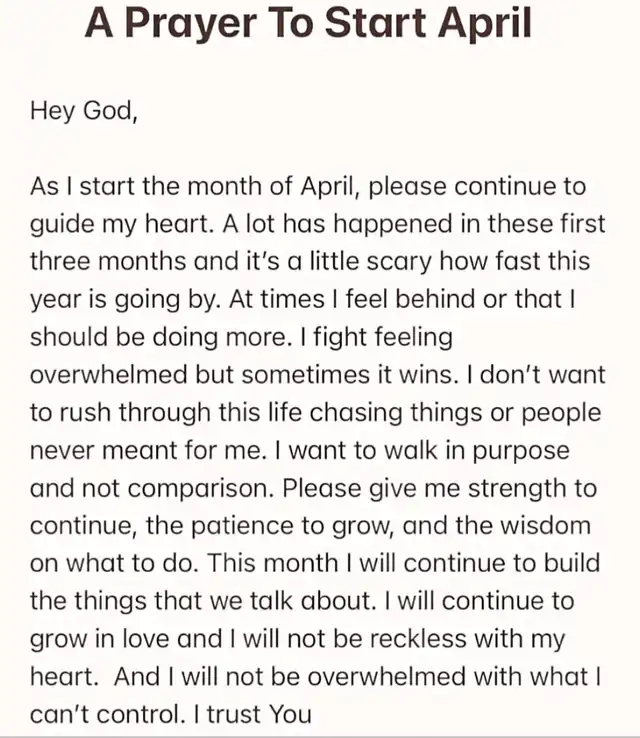This screenshot has height=738, width=640.
Task: Click the line beginning "on what to do"
Action: pos(314,564)
